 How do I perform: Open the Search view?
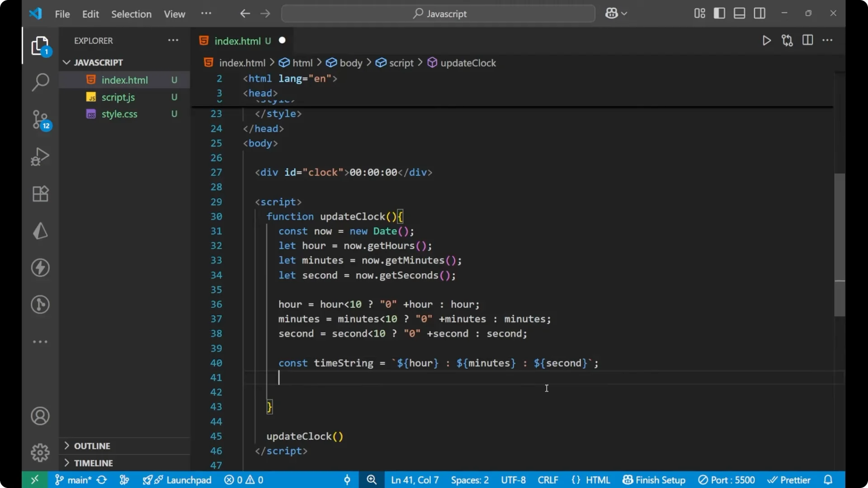tap(40, 83)
